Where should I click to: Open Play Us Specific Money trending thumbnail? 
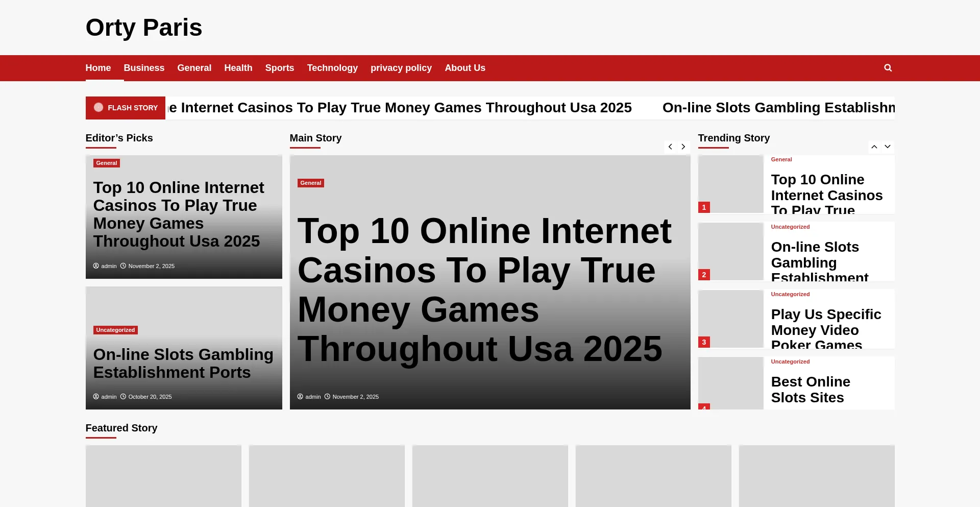[x=730, y=319]
